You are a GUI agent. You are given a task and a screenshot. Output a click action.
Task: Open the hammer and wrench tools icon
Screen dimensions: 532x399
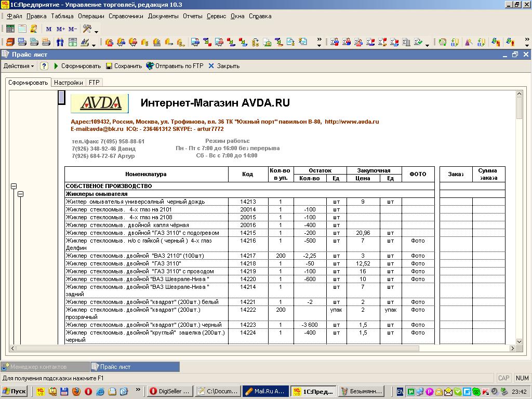click(x=87, y=29)
